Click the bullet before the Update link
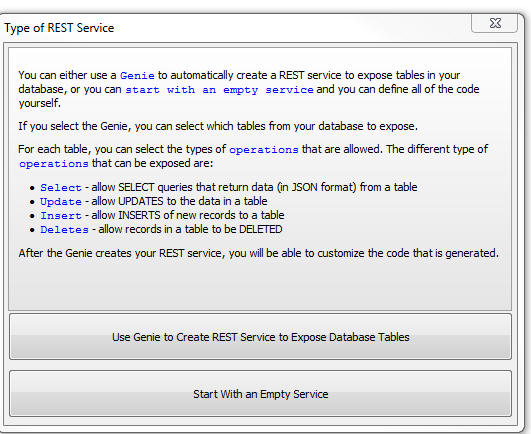This screenshot has width=531, height=434. click(32, 202)
